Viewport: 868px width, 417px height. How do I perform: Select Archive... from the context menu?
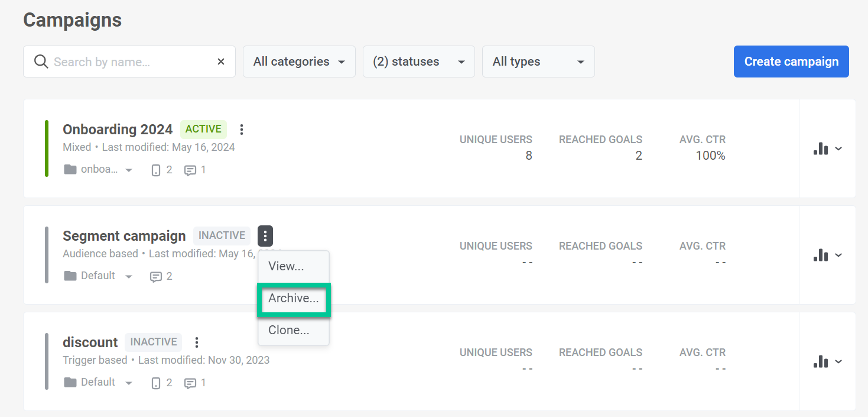point(293,299)
